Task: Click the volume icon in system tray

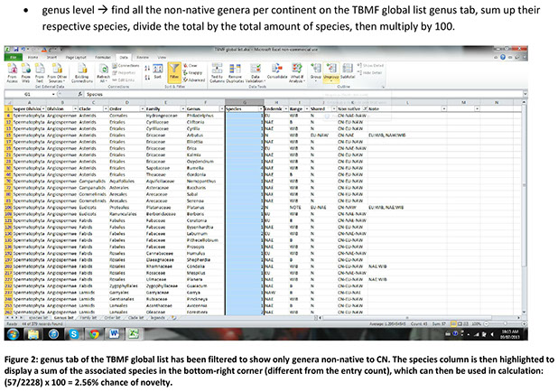Action: [x=492, y=334]
